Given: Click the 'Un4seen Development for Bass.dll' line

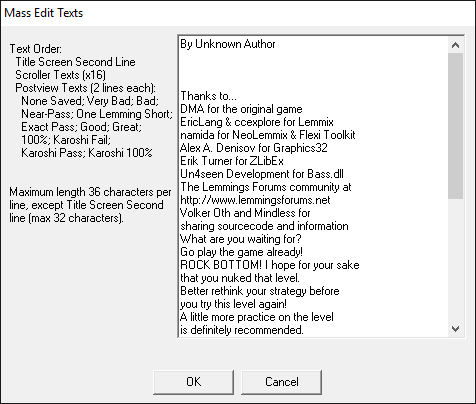Looking at the screenshot, I should [x=262, y=174].
